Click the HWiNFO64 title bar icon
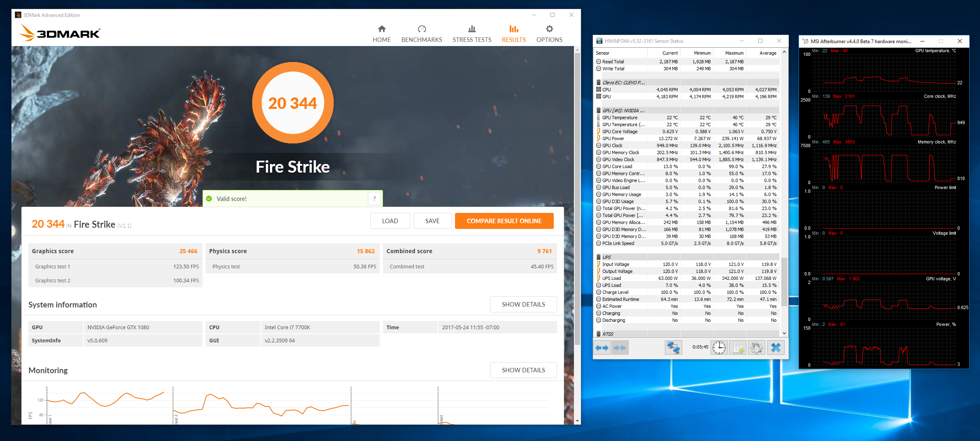The width and height of the screenshot is (980, 441). click(599, 41)
